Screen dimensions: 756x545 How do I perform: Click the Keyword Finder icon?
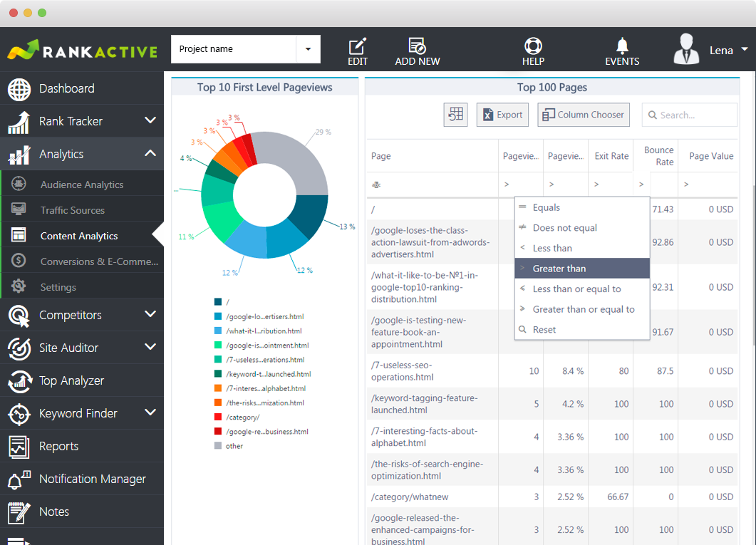(x=19, y=415)
